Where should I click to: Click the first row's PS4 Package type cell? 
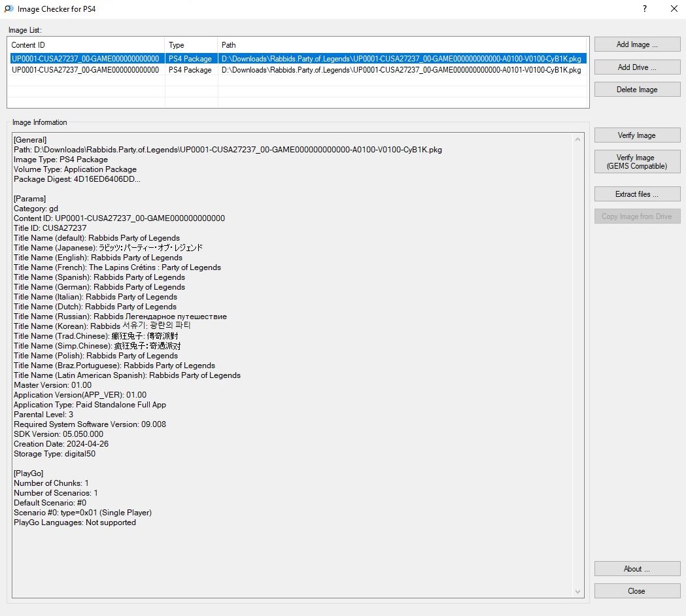point(190,59)
